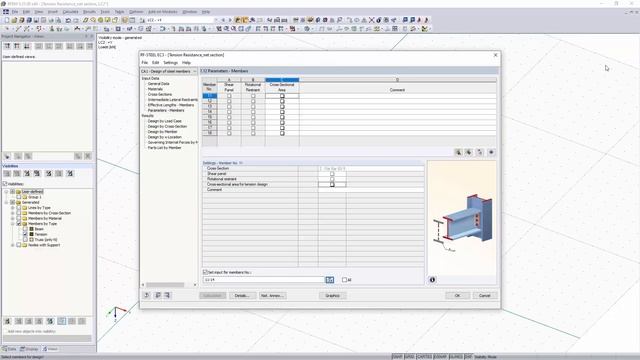Enable Cross-sectional area for tension design setting

(x=332, y=184)
